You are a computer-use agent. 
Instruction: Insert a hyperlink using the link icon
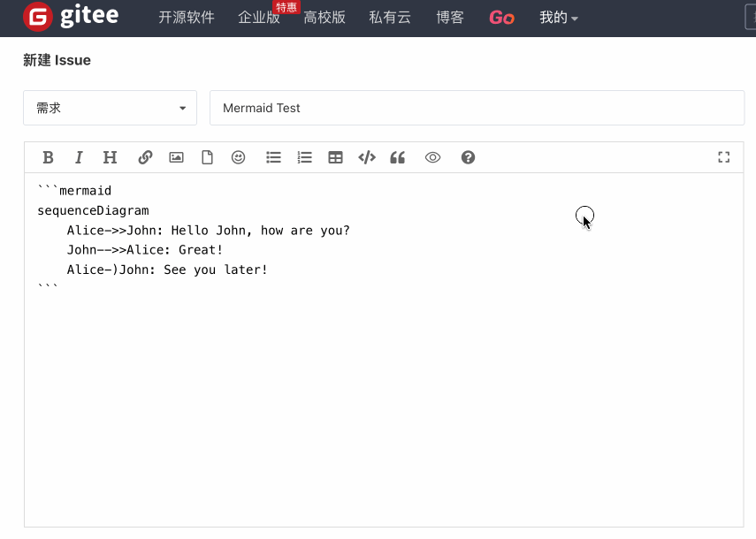pyautogui.click(x=145, y=157)
